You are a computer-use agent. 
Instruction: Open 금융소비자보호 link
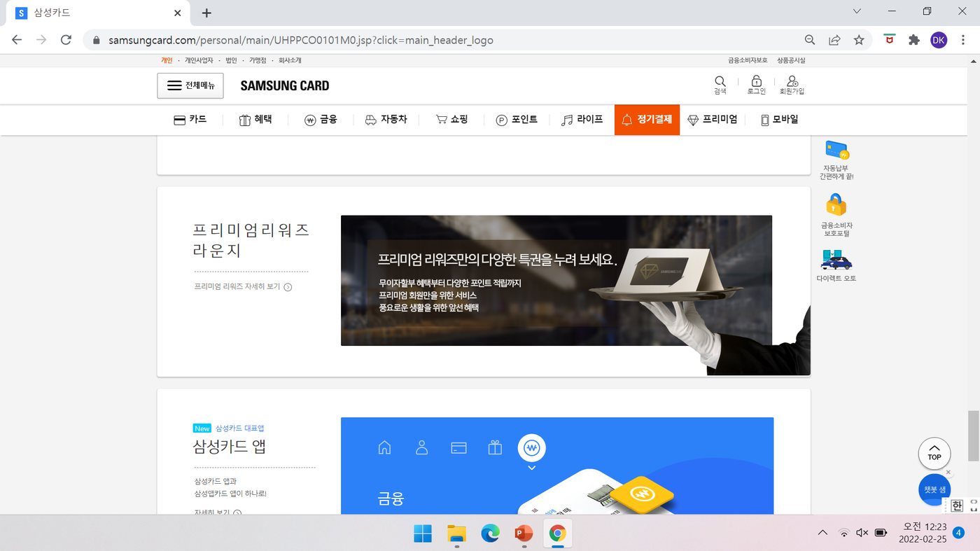tap(748, 61)
